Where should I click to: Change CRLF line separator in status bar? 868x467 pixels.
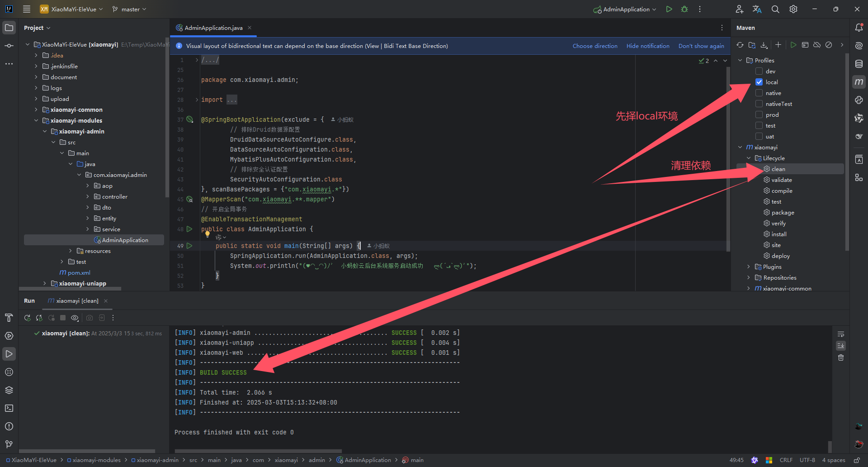pos(786,460)
